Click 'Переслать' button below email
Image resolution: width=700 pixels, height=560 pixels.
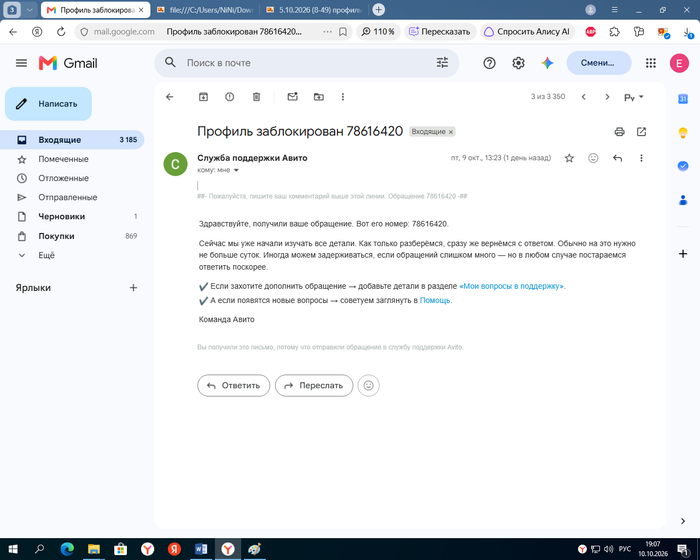point(314,385)
